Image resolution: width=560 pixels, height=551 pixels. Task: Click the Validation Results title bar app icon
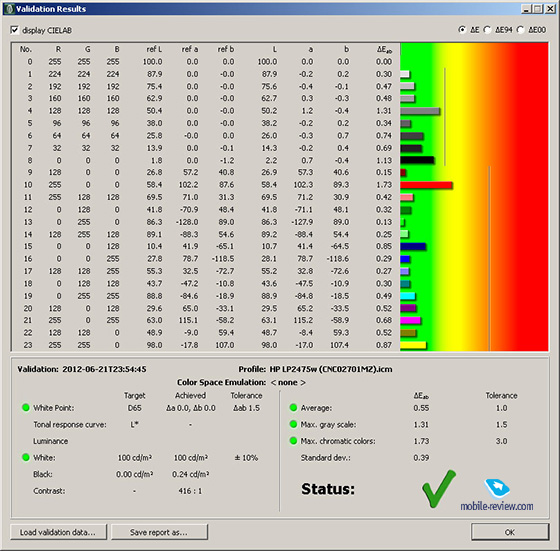[x=9, y=9]
